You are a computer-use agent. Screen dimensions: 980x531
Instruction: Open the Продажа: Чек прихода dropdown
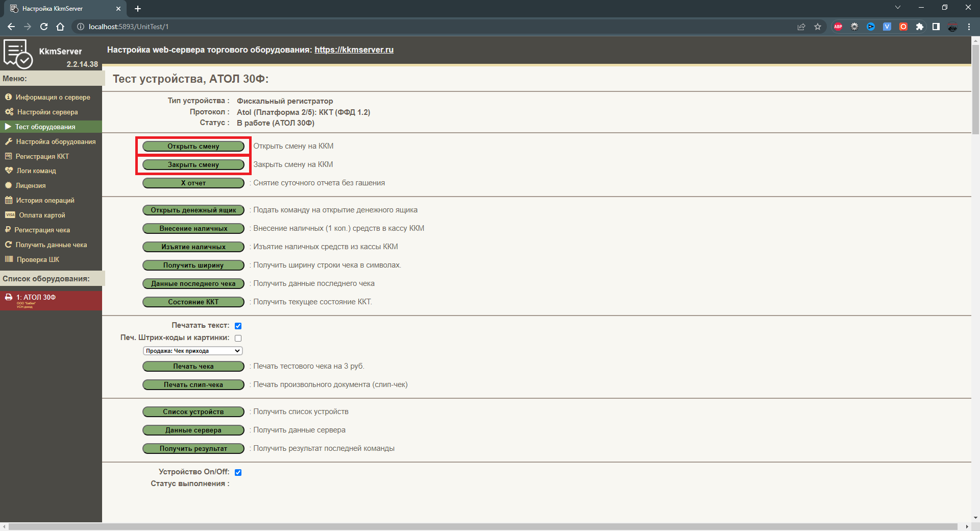tap(192, 351)
